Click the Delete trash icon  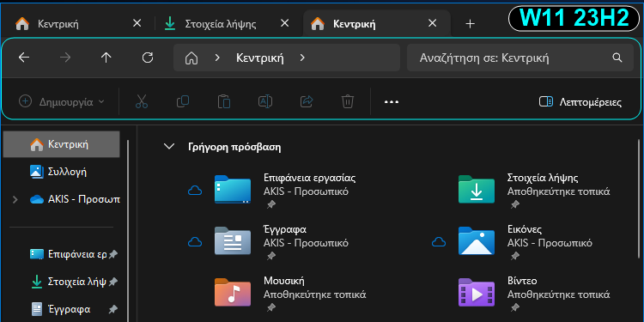348,101
